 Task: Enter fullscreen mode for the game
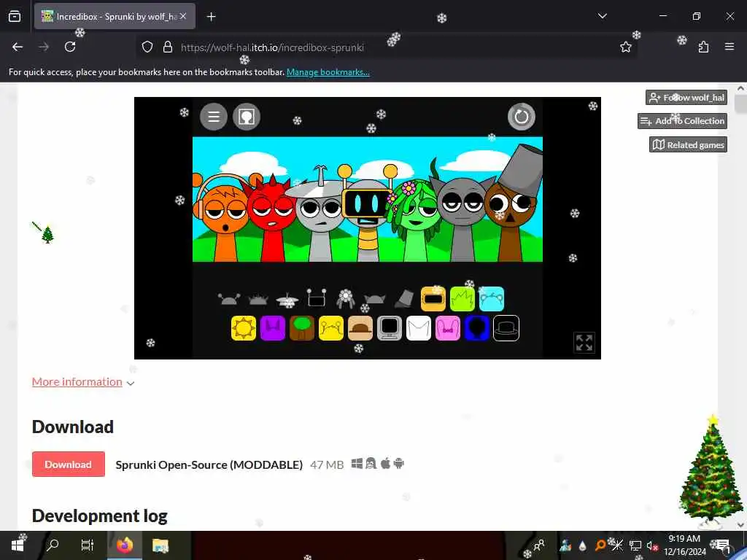tap(584, 343)
